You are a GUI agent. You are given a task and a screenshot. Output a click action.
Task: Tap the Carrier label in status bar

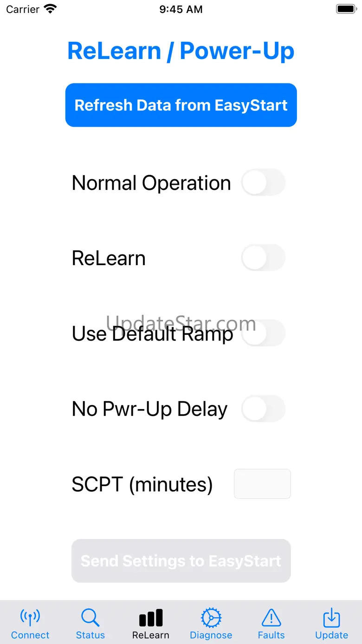(x=23, y=9)
